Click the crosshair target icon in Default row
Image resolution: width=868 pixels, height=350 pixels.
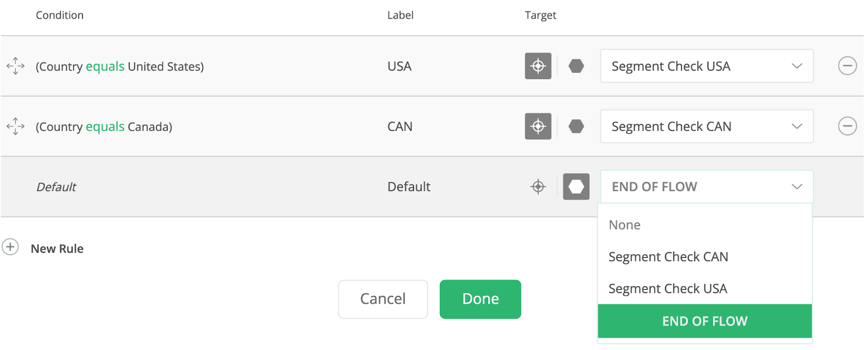[x=538, y=187]
